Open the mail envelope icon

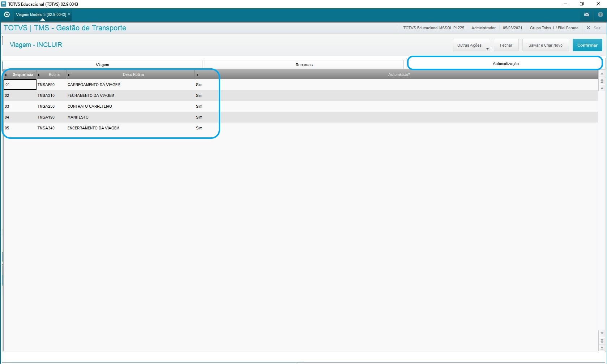tap(587, 15)
